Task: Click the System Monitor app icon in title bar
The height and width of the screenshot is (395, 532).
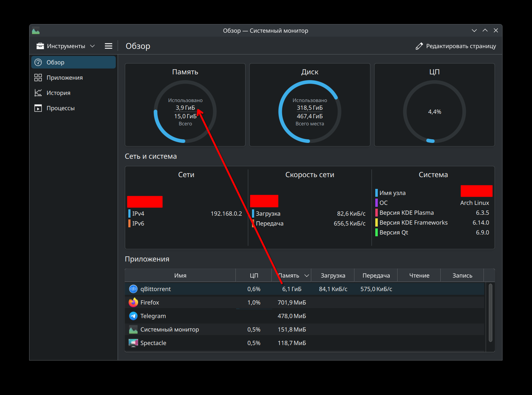Action: (x=36, y=31)
